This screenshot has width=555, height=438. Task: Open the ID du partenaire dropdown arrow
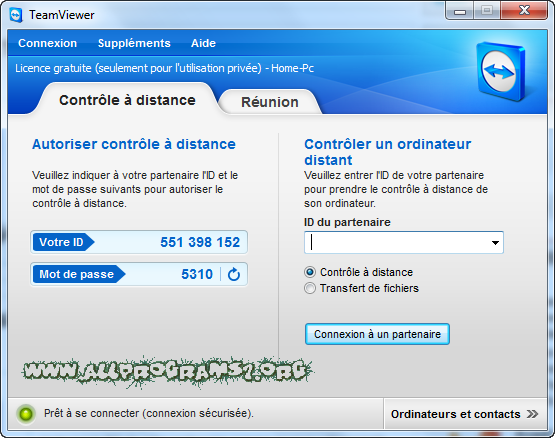click(x=495, y=243)
